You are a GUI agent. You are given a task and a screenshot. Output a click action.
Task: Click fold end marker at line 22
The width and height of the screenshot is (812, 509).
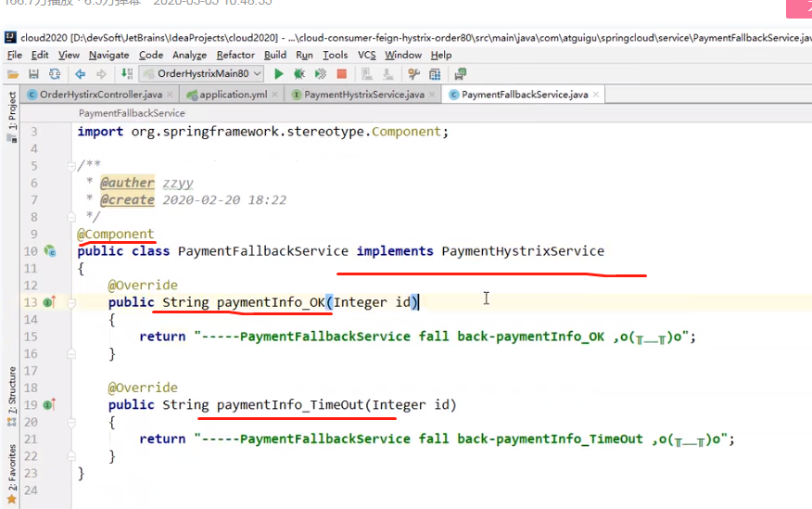(71, 456)
